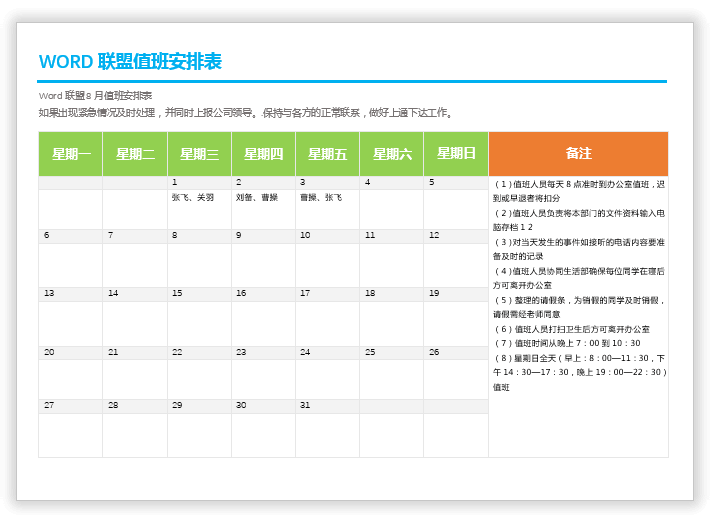The width and height of the screenshot is (710, 528).
Task: Click the paragraph starting with '如果出现紧急情况'
Action: point(246,113)
